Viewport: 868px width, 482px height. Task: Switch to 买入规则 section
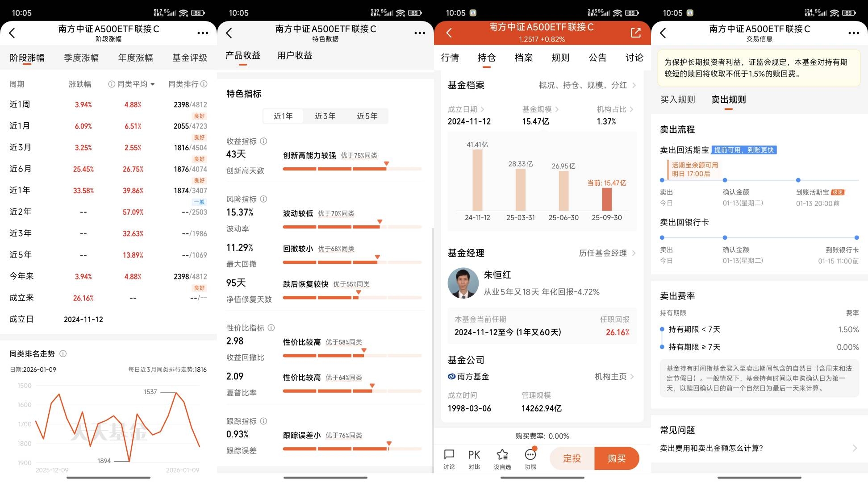tap(677, 100)
